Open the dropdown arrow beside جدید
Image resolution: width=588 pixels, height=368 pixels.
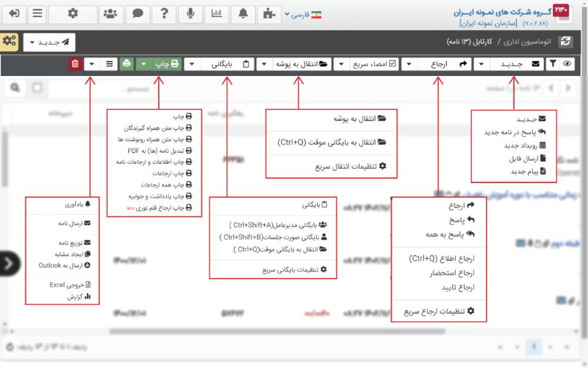481,64
